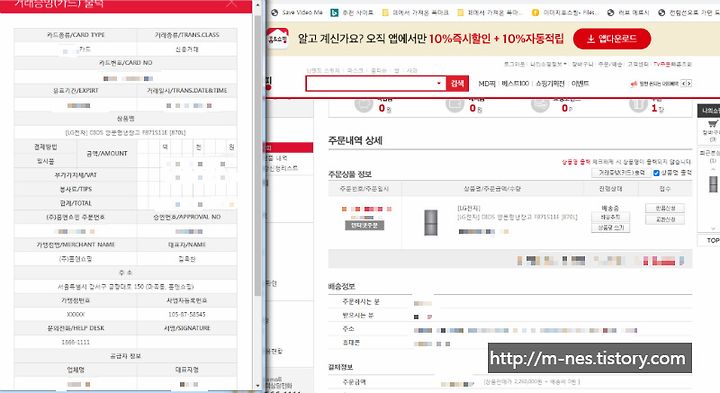720x393 pixels.
Task: Open the 베스트100 menu item
Action: 515,84
